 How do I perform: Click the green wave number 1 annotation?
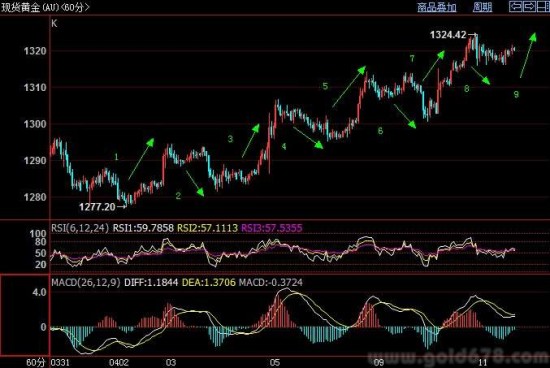point(116,157)
